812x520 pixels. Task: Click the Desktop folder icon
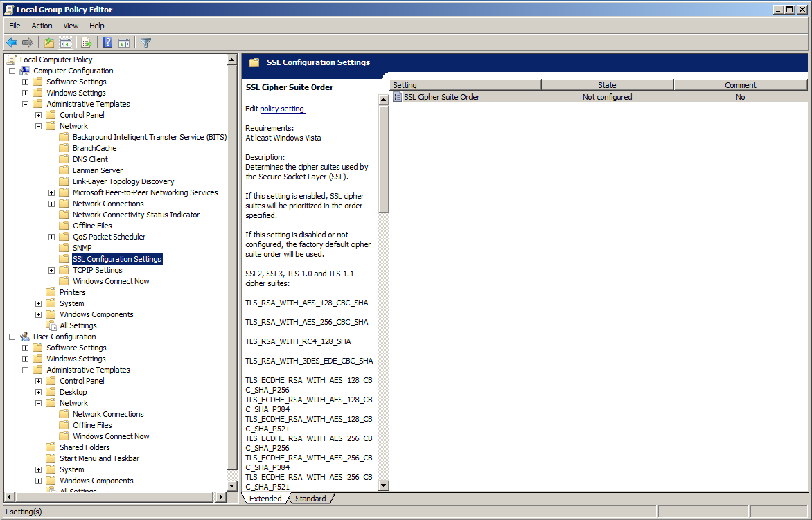(51, 392)
